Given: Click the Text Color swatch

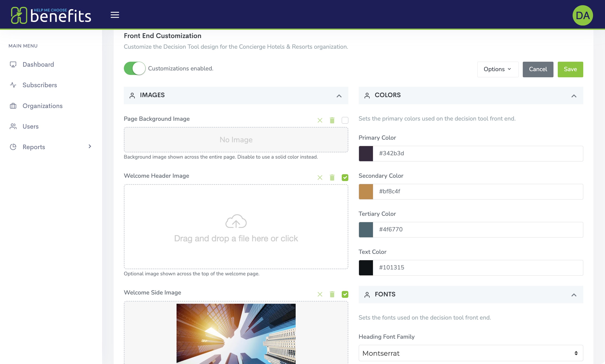Looking at the screenshot, I should coord(366,268).
